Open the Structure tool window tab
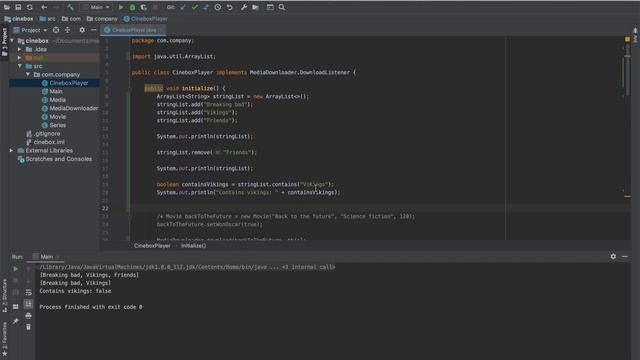 coord(4,296)
